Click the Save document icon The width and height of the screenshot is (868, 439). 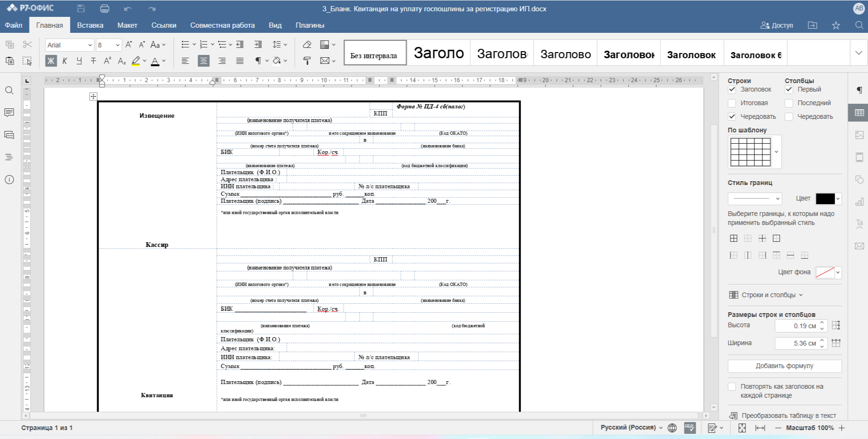(x=81, y=8)
